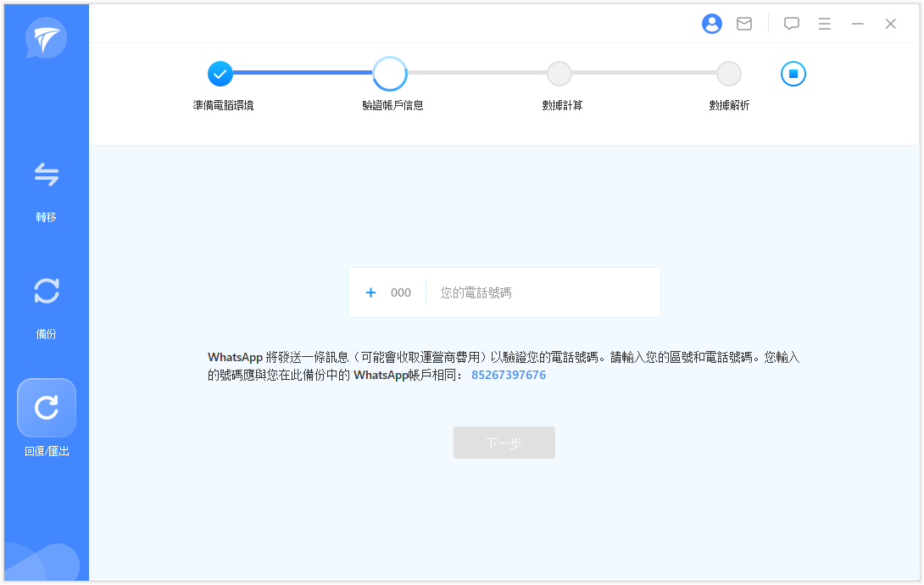Select the 回復/匯出 restore icon
The width and height of the screenshot is (924, 585).
click(47, 408)
